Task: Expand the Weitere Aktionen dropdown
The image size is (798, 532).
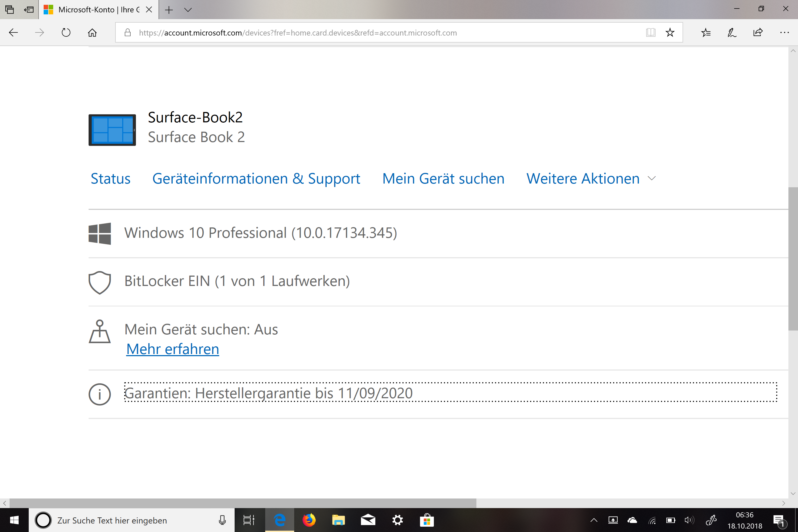Action: click(591, 178)
